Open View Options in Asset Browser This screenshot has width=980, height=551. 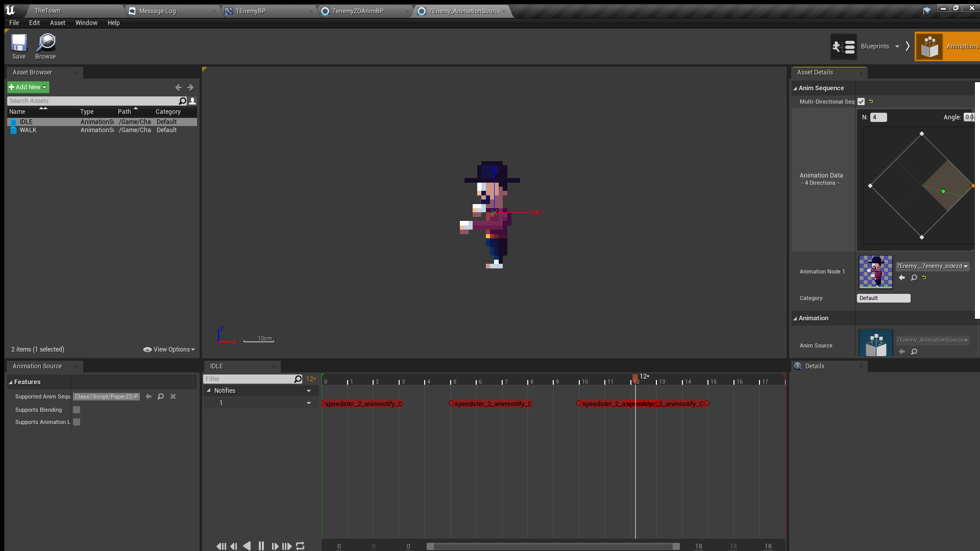pyautogui.click(x=169, y=349)
